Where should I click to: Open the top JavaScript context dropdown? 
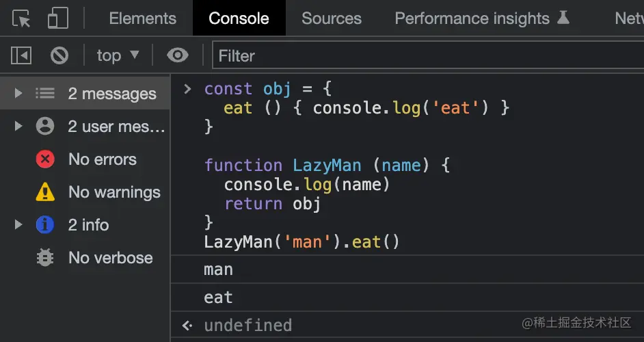click(x=117, y=55)
